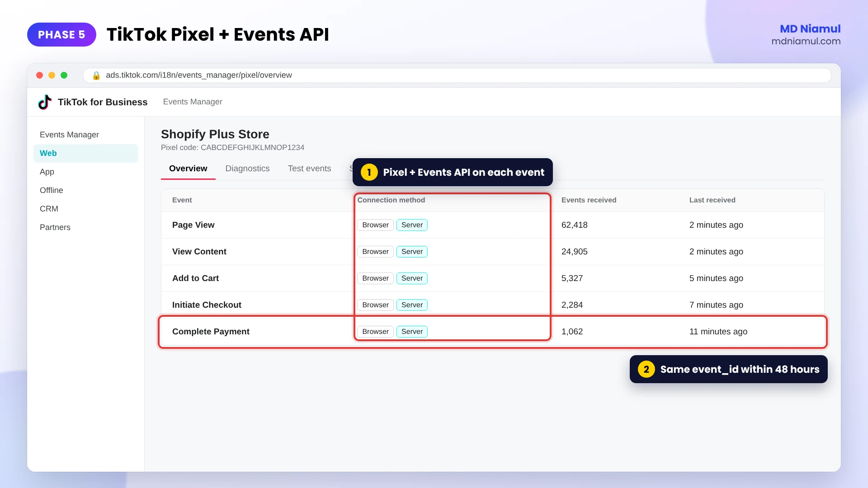Click the 11 minutes ago value
This screenshot has height=488, width=868.
[x=718, y=332]
